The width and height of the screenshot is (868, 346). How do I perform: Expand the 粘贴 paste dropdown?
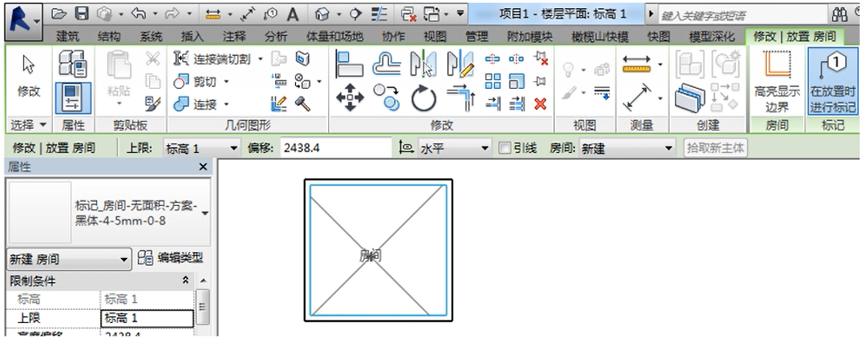click(x=119, y=103)
